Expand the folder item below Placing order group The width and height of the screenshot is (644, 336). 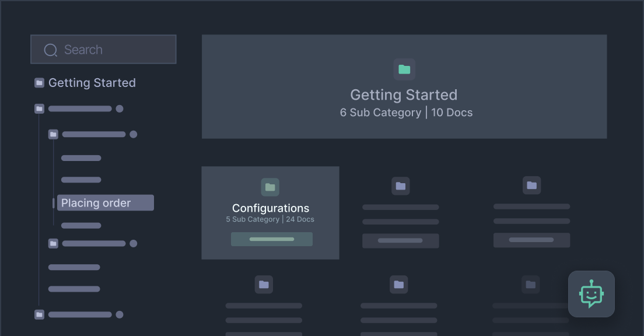53,243
